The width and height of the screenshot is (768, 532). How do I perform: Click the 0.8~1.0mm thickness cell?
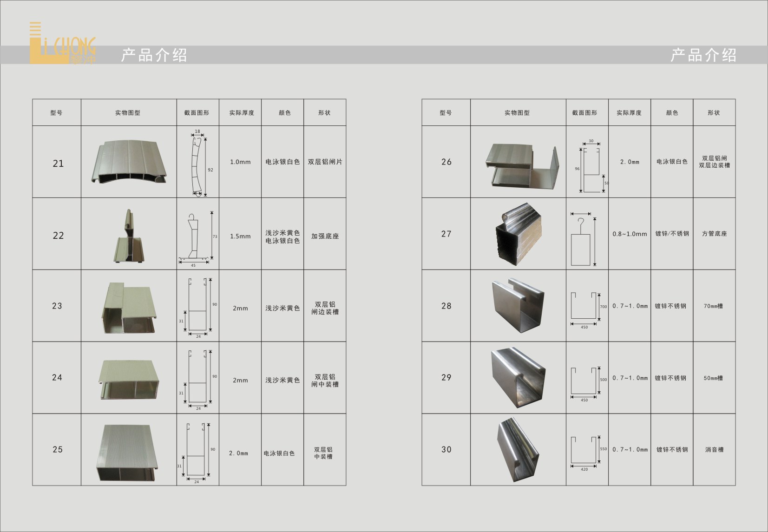click(630, 234)
